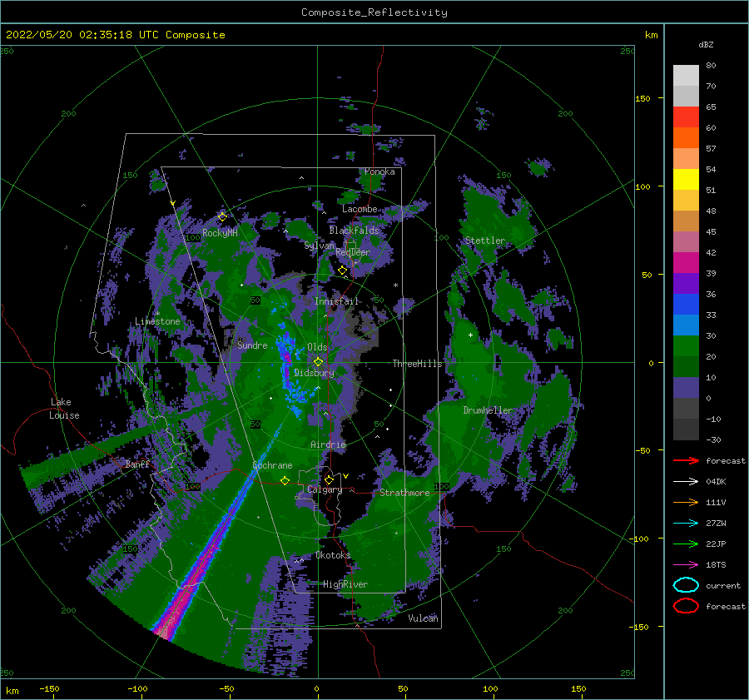This screenshot has width=749, height=700.
Task: Click the Stettler label
Action: click(485, 241)
